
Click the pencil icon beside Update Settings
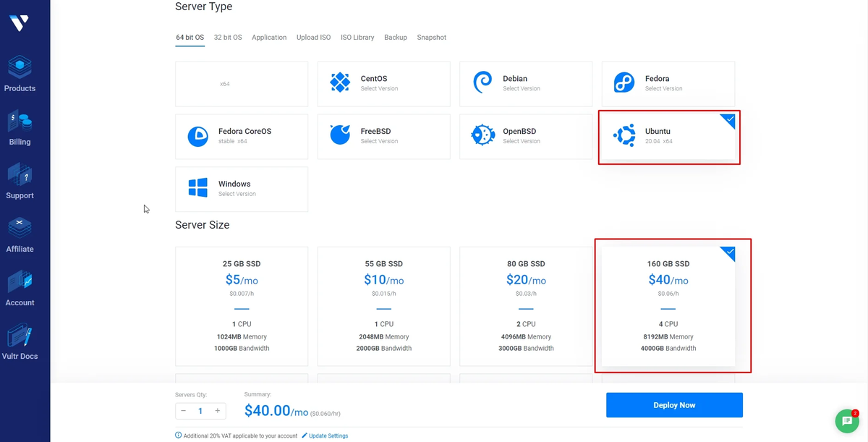pos(305,435)
